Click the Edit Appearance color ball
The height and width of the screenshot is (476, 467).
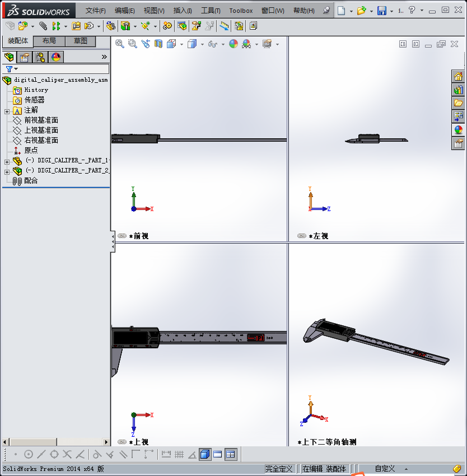click(233, 44)
